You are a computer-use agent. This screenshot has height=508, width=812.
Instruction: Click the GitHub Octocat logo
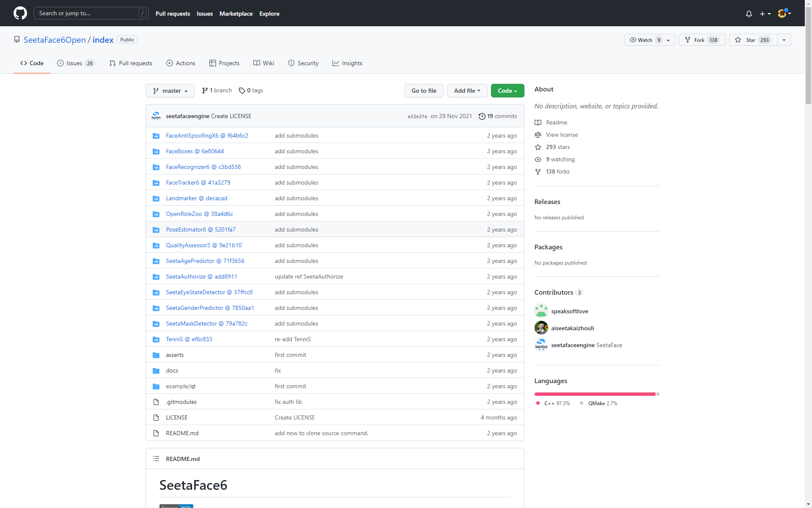(20, 13)
